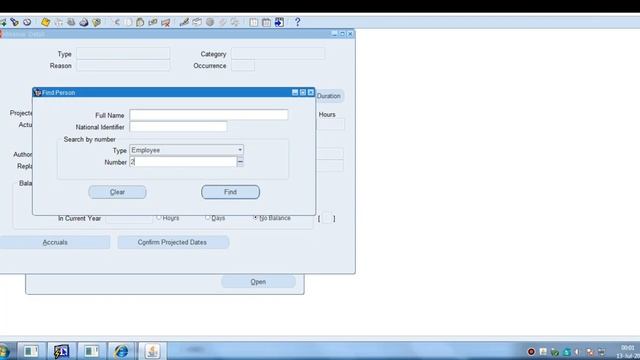Click the Show Navigator toolbar icon
The height and width of the screenshot is (360, 640).
tap(27, 22)
